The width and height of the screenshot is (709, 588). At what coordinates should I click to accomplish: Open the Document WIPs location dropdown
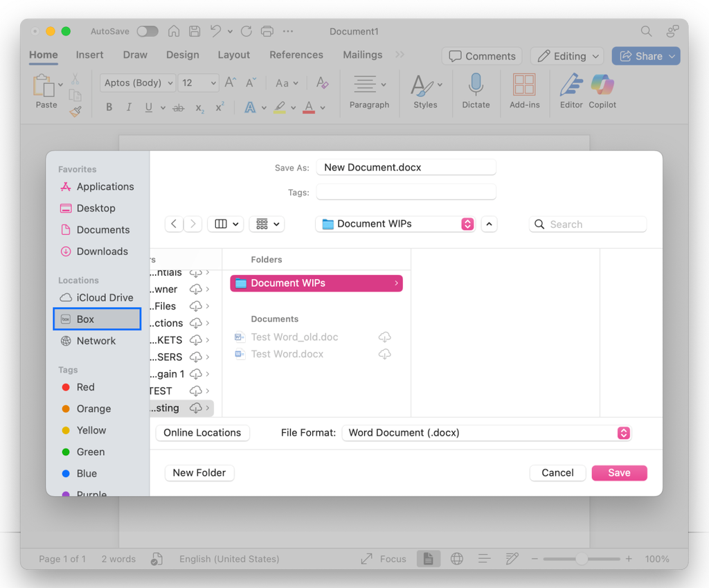point(467,224)
